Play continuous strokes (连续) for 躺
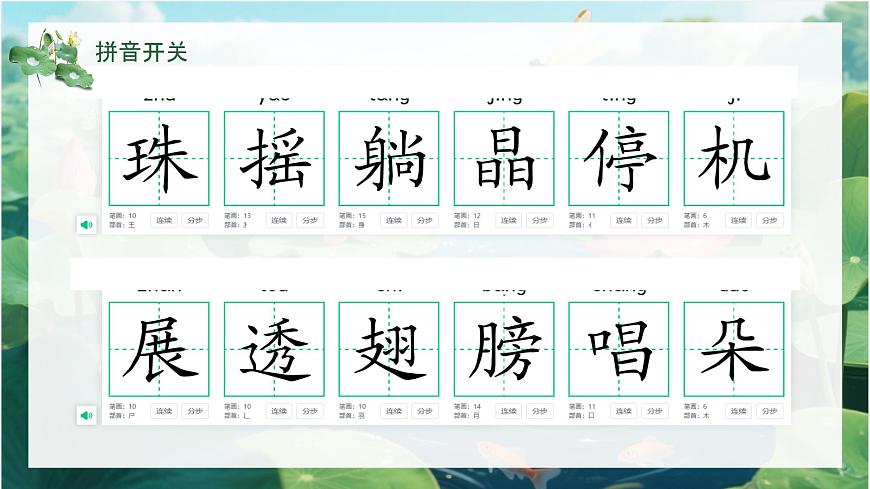 pyautogui.click(x=394, y=220)
